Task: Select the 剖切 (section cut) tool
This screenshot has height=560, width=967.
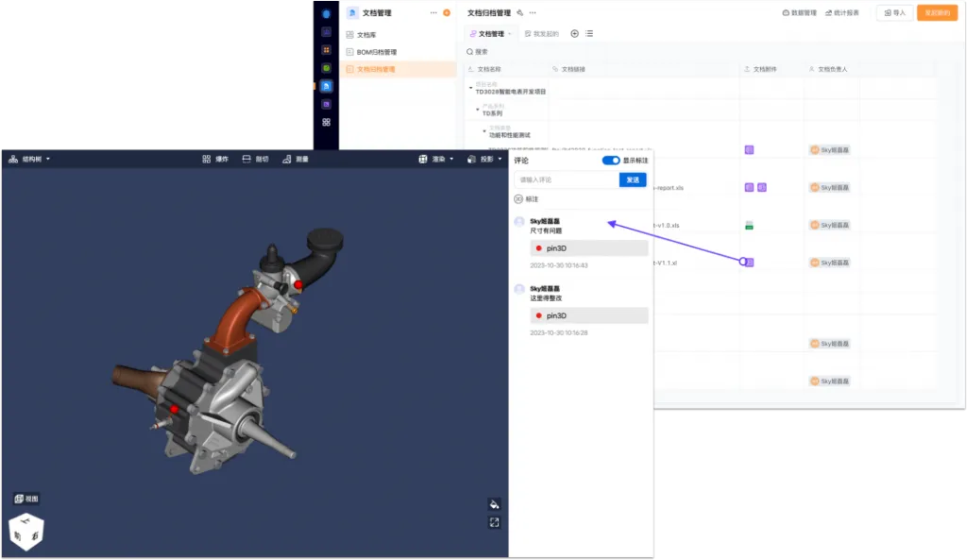Action: tap(255, 160)
